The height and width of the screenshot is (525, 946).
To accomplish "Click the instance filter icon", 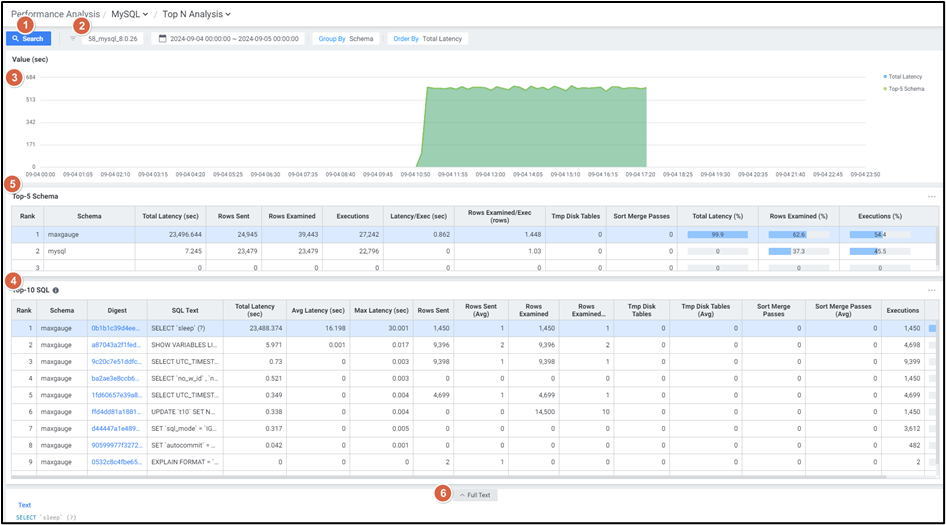I will pos(73,39).
